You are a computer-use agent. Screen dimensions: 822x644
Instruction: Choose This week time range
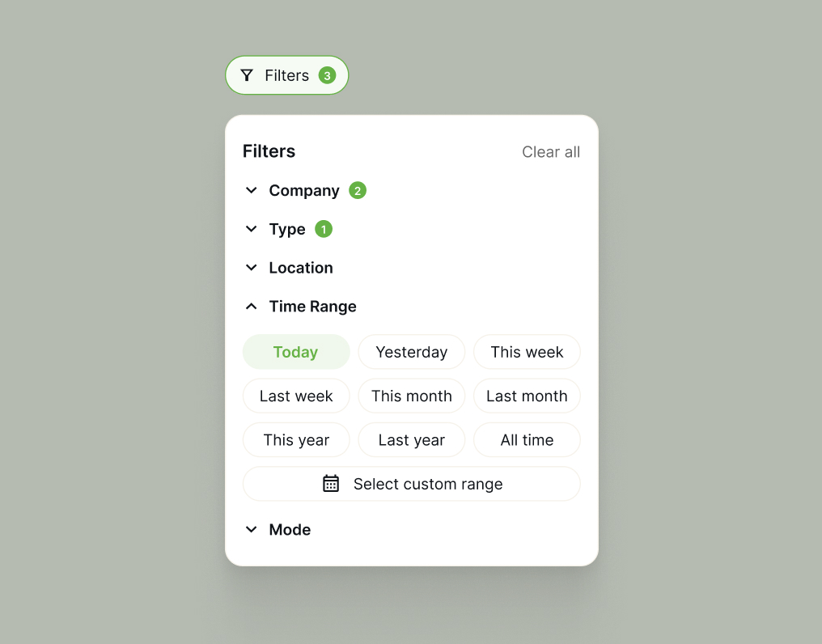[527, 352]
